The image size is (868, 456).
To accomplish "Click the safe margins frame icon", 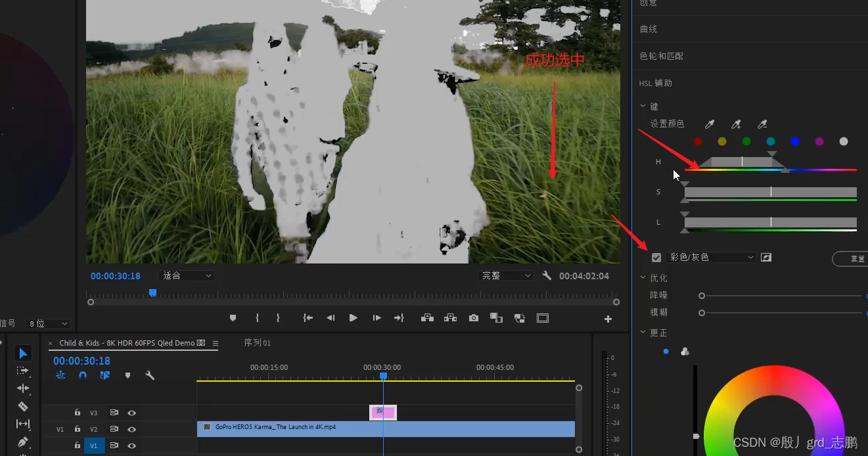I will tap(543, 318).
